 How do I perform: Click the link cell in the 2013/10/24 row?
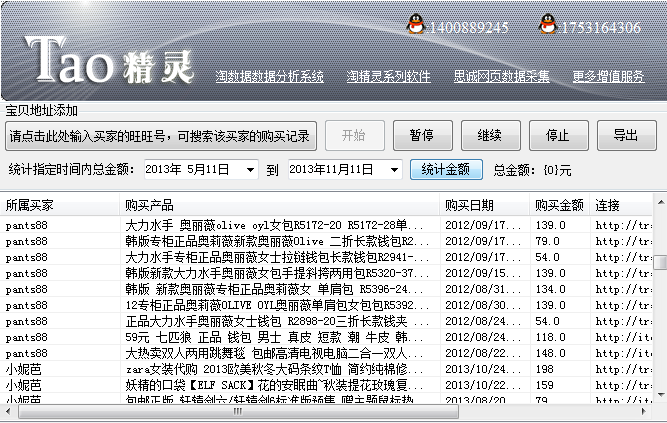621,369
